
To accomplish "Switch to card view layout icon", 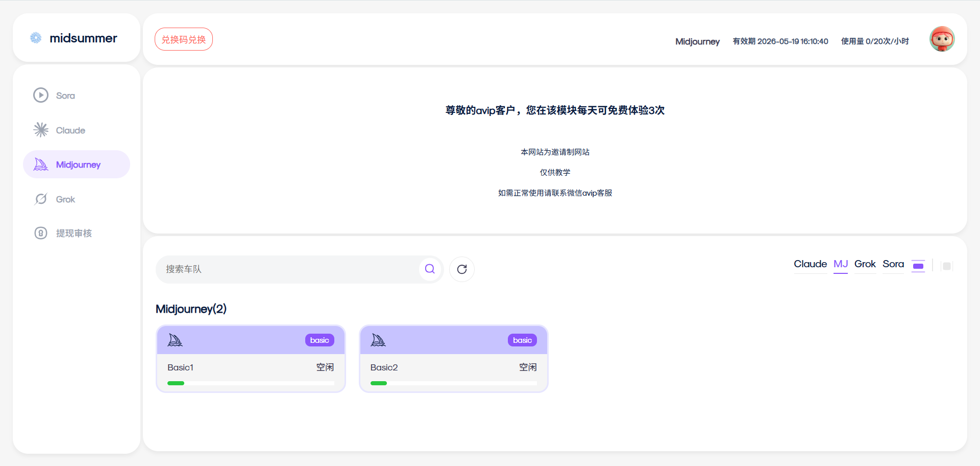I will point(918,266).
